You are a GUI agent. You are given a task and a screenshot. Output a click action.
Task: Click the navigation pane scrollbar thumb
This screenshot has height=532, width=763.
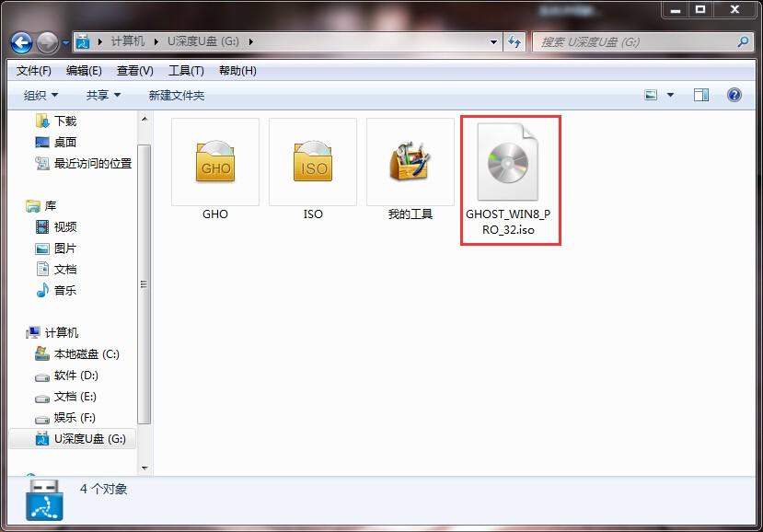coord(144,284)
